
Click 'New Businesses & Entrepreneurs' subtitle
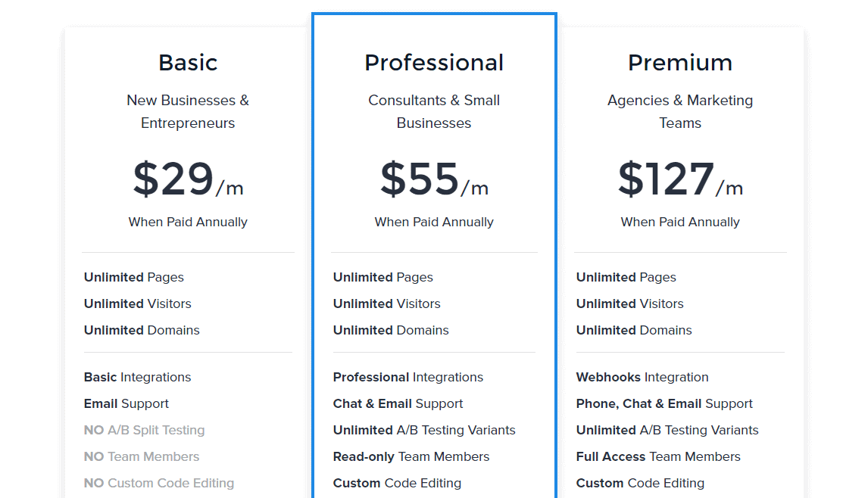188,111
